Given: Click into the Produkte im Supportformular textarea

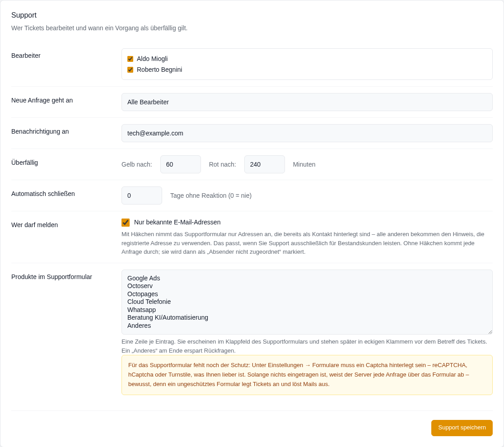Looking at the screenshot, I should 307,302.
